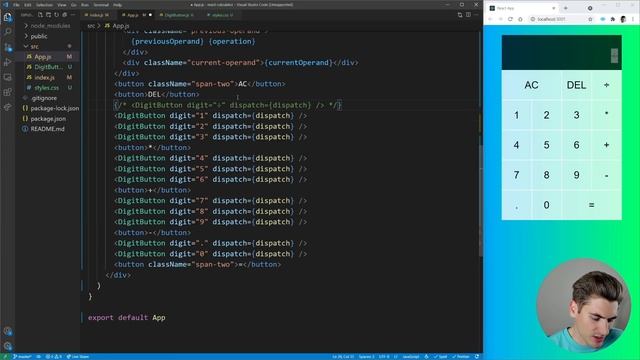Viewport: 640px width, 360px height.
Task: Expand the node_modules folder
Action: click(47, 26)
